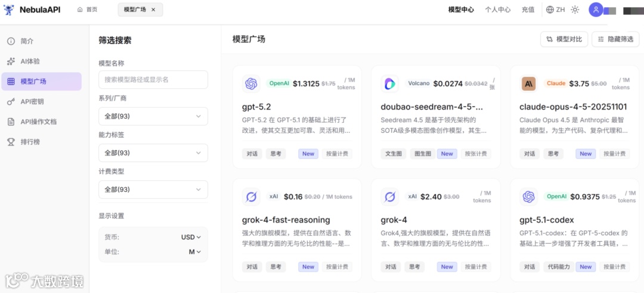Select 模型广场 in the sidebar
The width and height of the screenshot is (644, 293).
42,81
